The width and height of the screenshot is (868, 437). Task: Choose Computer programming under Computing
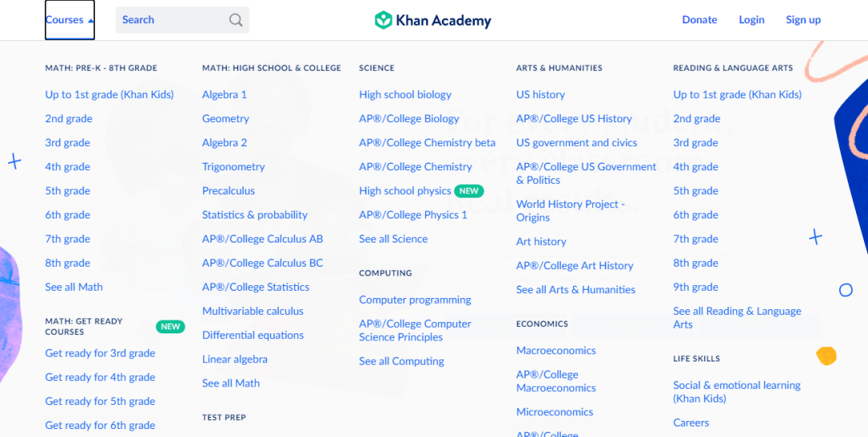point(416,300)
